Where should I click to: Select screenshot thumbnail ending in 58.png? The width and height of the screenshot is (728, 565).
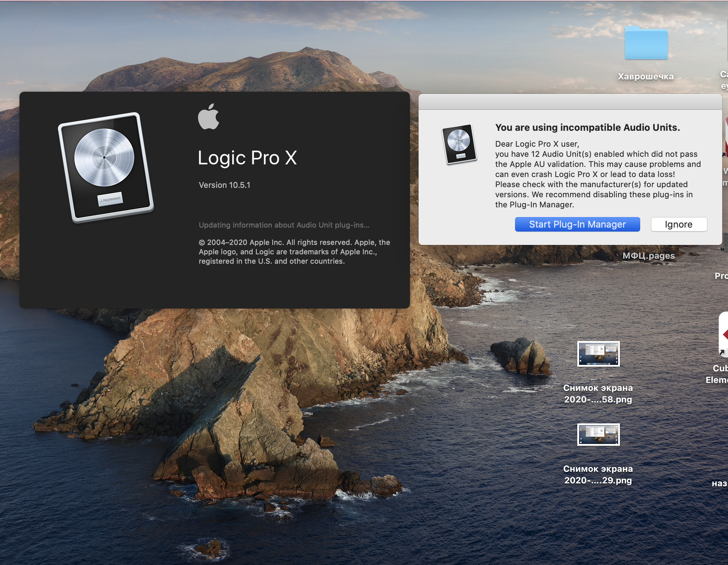598,354
